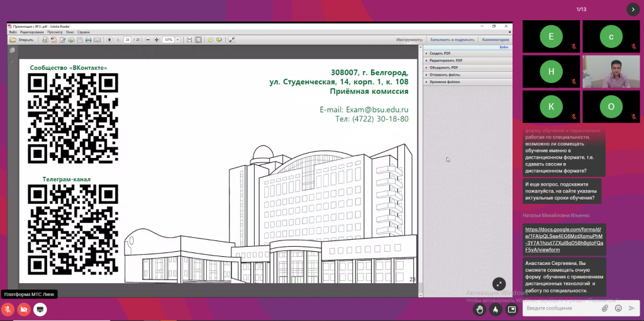Expand the Отправить файлы section

(468, 75)
